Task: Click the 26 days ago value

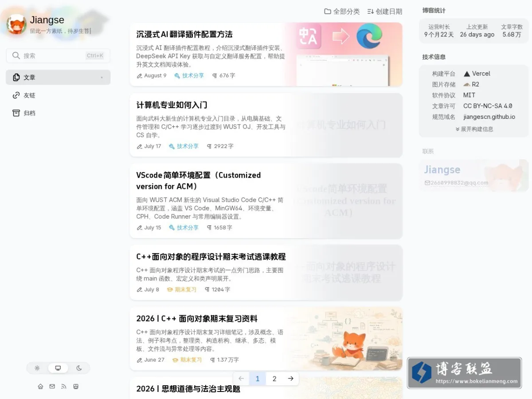Action: 477,35
